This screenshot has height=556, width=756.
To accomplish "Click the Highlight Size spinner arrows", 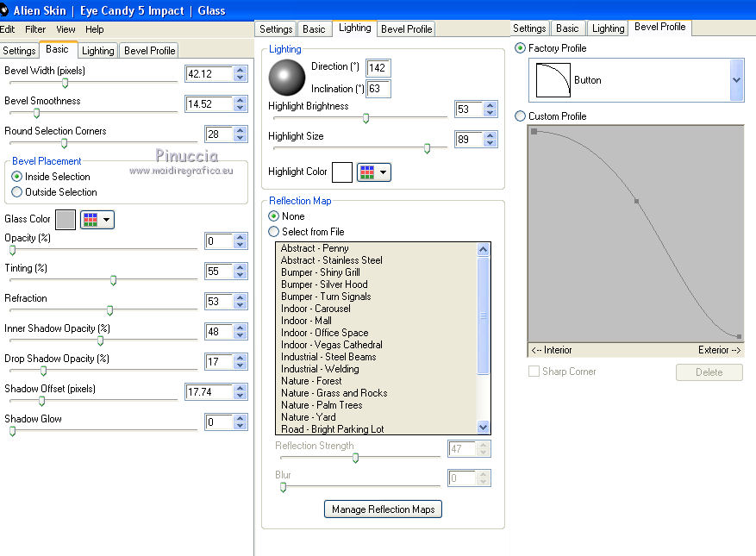I will tap(490, 140).
